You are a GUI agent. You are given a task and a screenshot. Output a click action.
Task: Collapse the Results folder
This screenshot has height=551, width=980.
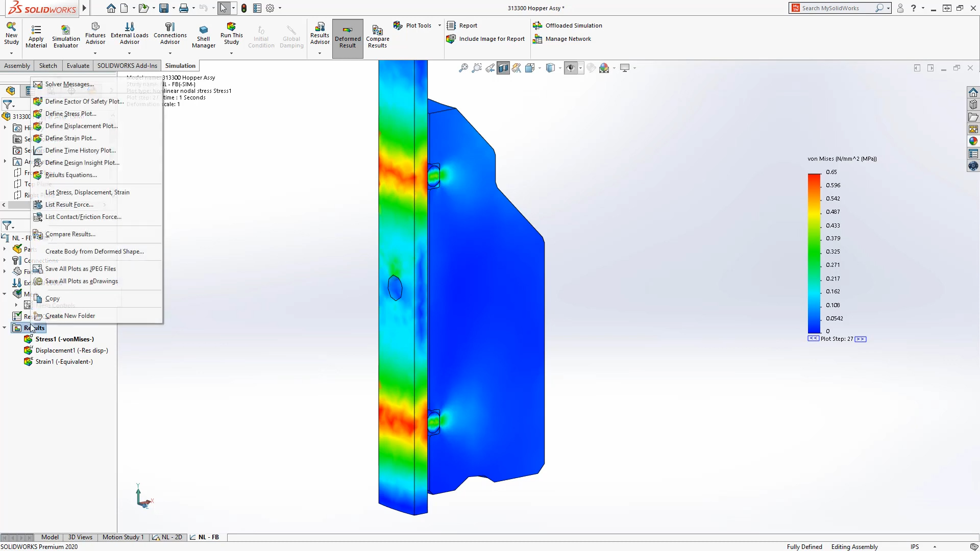[5, 328]
